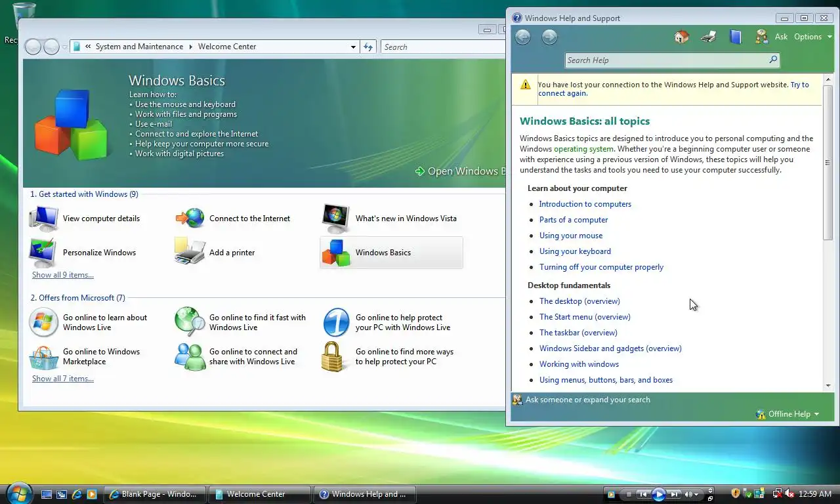Click Ask icon in Help toolbar
840x504 pixels.
tap(761, 37)
